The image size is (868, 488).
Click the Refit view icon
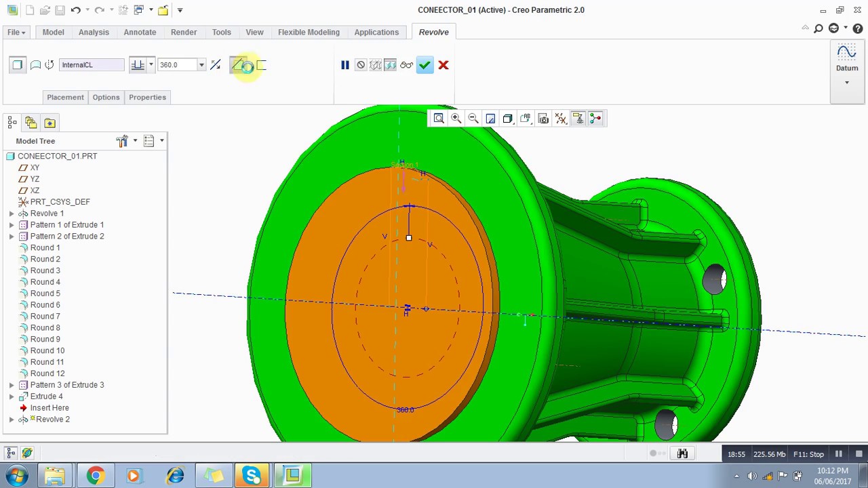tap(439, 119)
